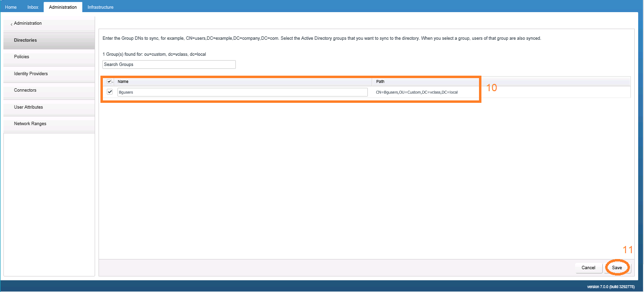Cancel the group selection changes
This screenshot has height=292, width=644.
[x=588, y=267]
